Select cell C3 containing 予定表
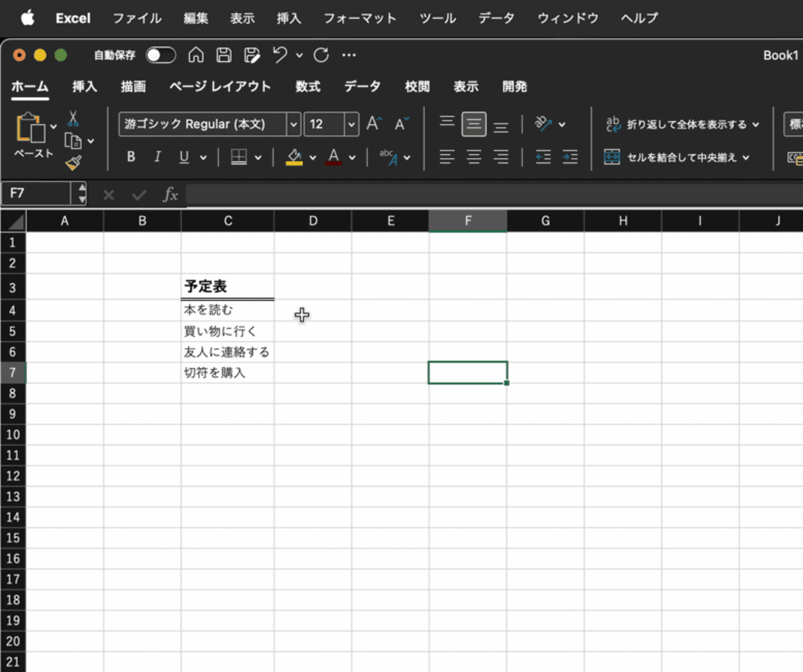The width and height of the screenshot is (803, 672). [x=227, y=287]
